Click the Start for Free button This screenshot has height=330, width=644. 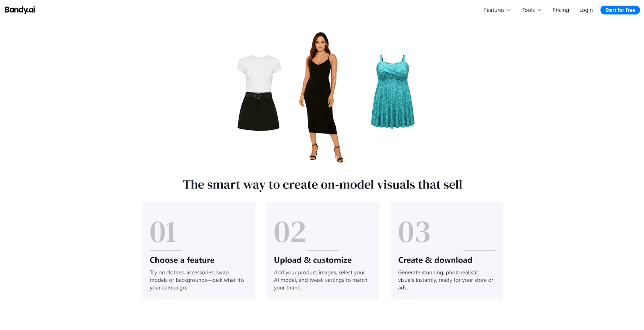pyautogui.click(x=620, y=10)
